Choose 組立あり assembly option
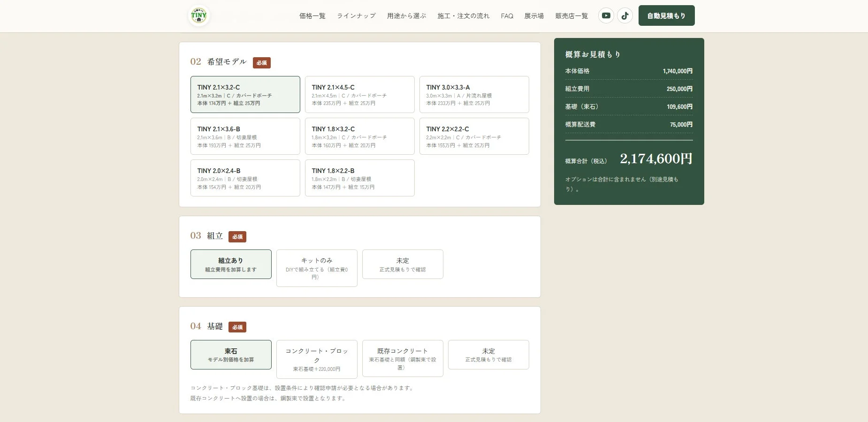 [231, 264]
